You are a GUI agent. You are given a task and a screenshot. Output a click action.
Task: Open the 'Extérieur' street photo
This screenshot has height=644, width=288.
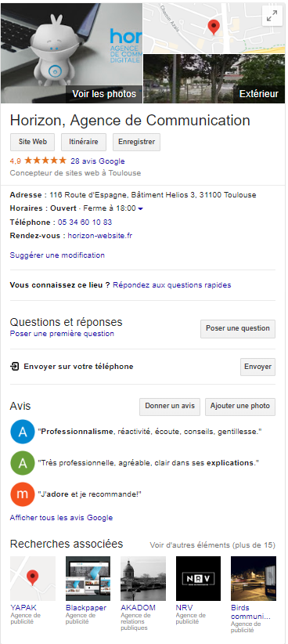click(x=214, y=78)
